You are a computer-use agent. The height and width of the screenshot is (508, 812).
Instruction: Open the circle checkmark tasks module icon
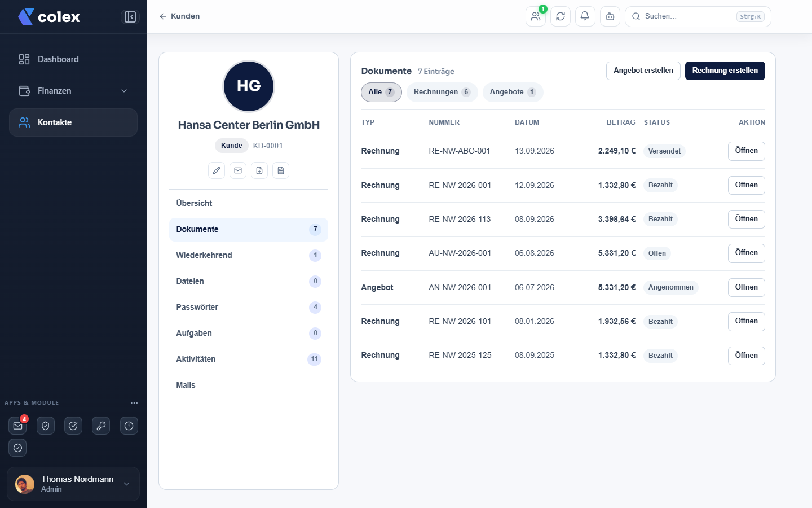pyautogui.click(x=73, y=426)
